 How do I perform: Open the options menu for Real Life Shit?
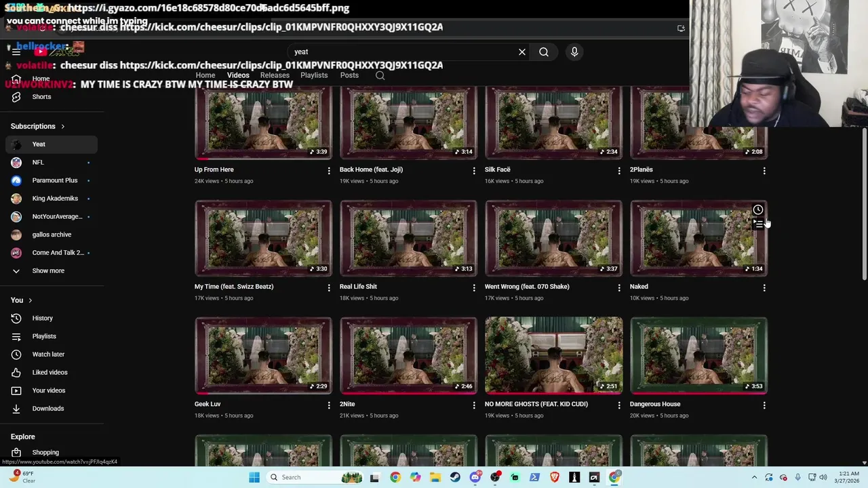474,287
